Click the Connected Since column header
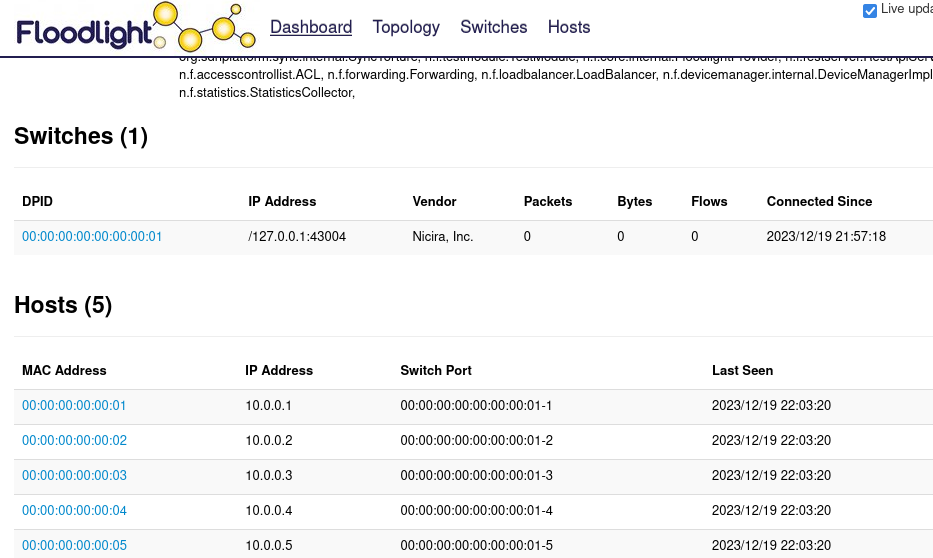The height and width of the screenshot is (558, 933). (819, 201)
